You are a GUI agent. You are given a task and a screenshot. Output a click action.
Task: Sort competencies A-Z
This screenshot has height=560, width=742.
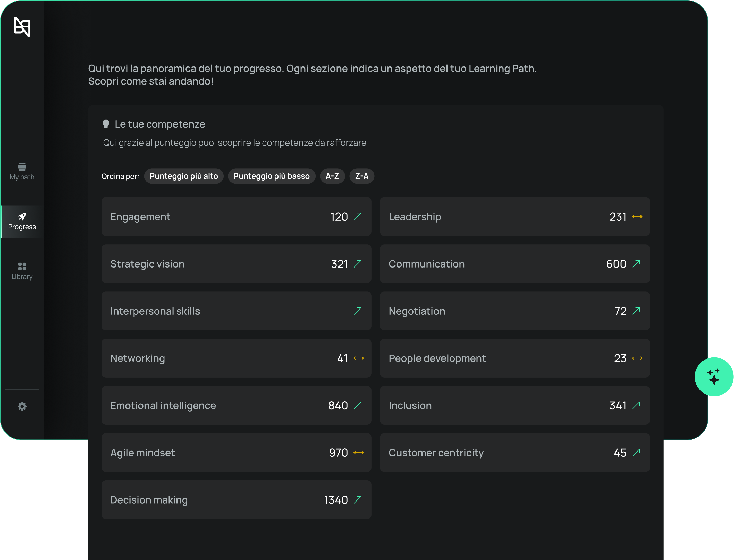point(332,176)
